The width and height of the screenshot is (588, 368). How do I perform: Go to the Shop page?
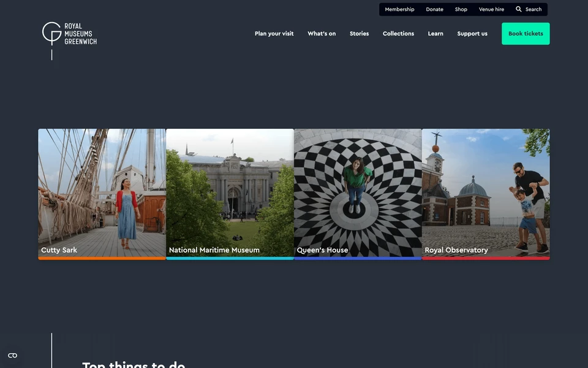pos(461,9)
